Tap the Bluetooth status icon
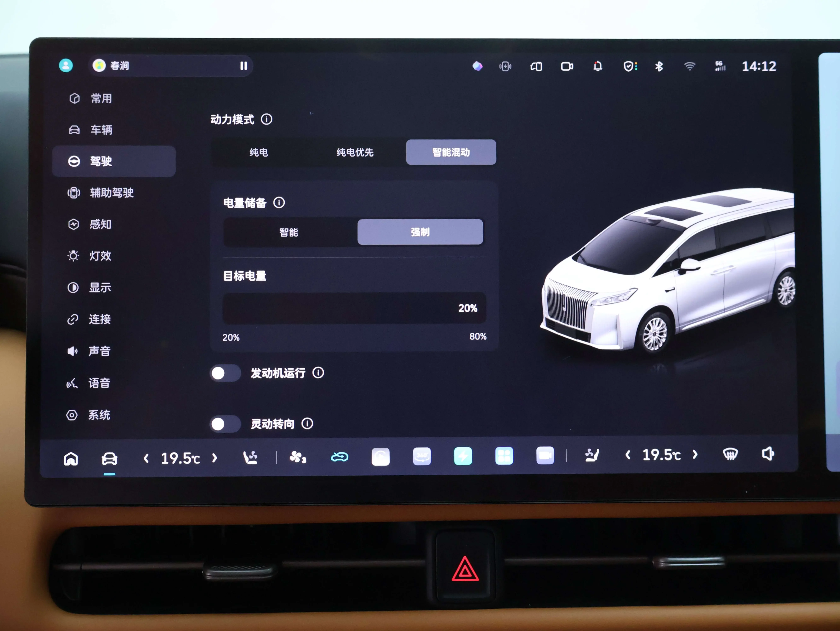The height and width of the screenshot is (631, 840). click(659, 66)
